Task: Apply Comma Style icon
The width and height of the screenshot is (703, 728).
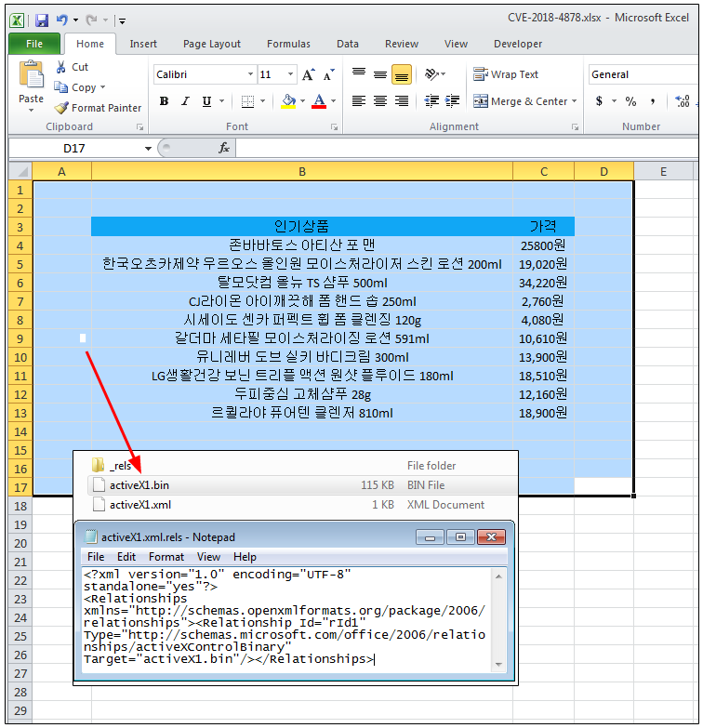Action: (653, 101)
